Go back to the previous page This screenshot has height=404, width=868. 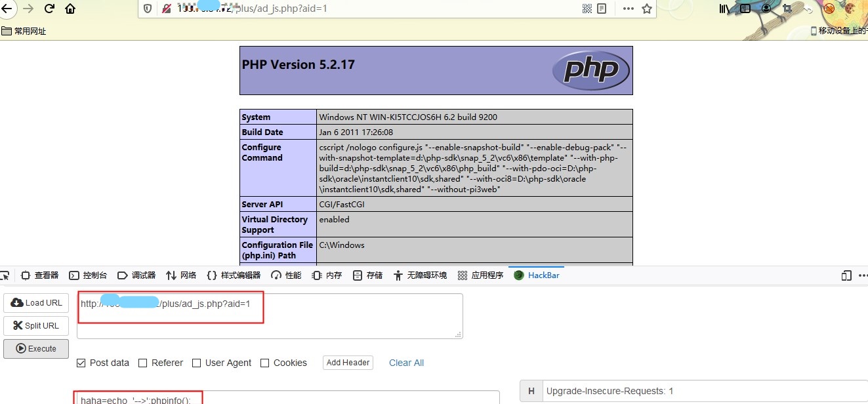point(6,9)
